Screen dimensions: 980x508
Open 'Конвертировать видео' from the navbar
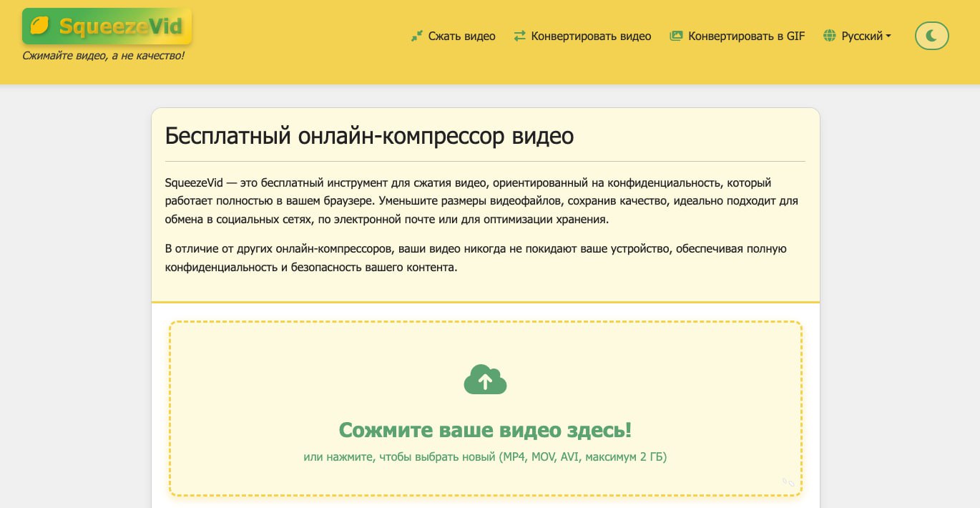(x=590, y=35)
